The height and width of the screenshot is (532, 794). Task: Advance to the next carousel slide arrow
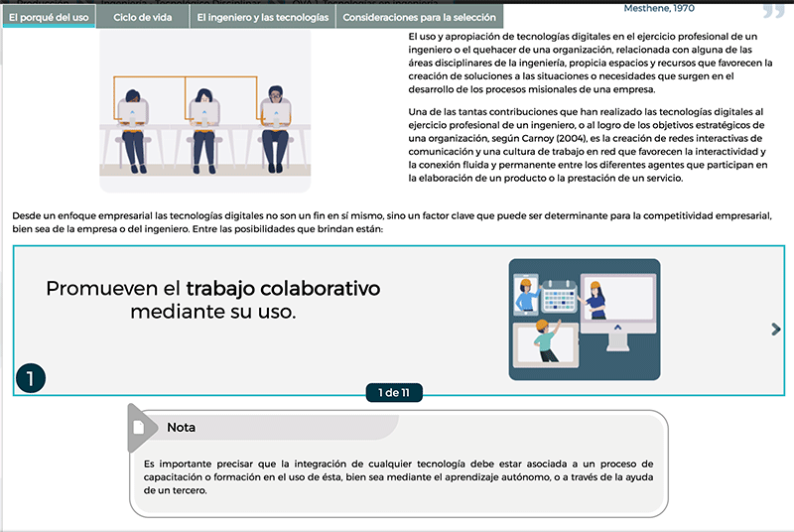776,330
